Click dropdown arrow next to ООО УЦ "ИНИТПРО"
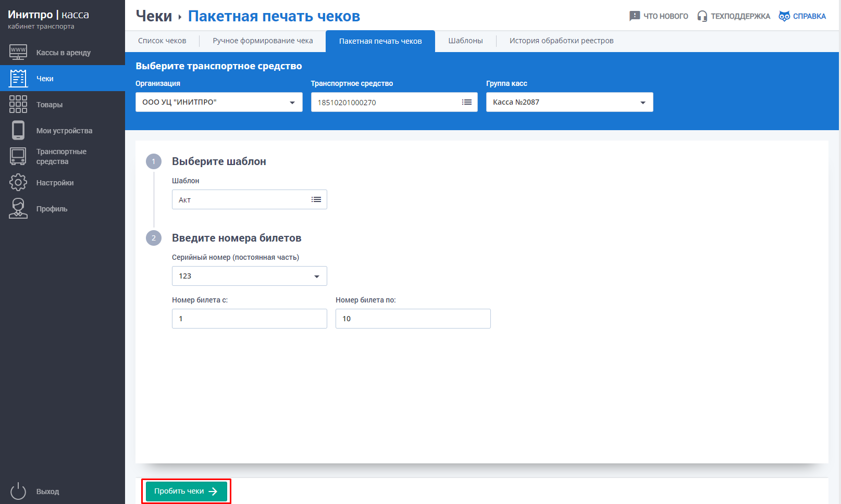This screenshot has width=841, height=504. (292, 103)
